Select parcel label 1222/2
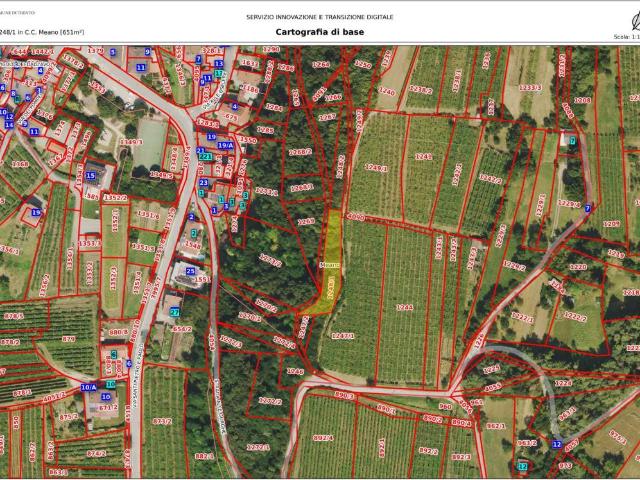 coord(575,316)
